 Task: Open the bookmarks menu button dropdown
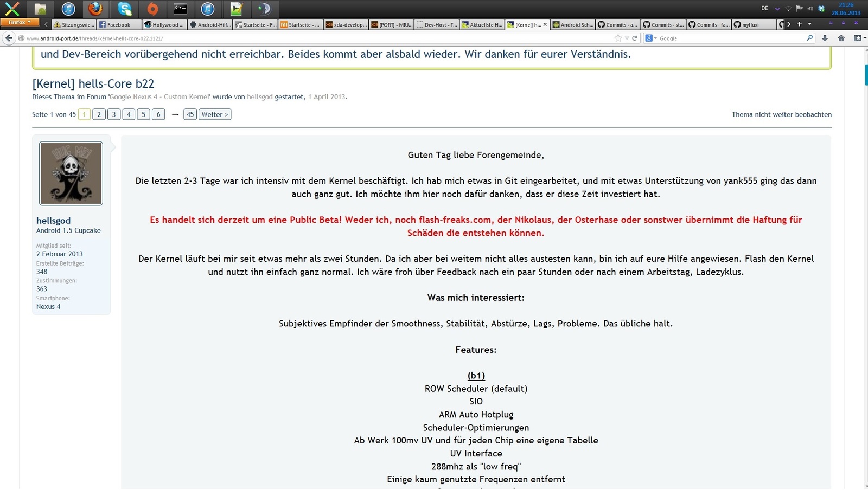[858, 38]
